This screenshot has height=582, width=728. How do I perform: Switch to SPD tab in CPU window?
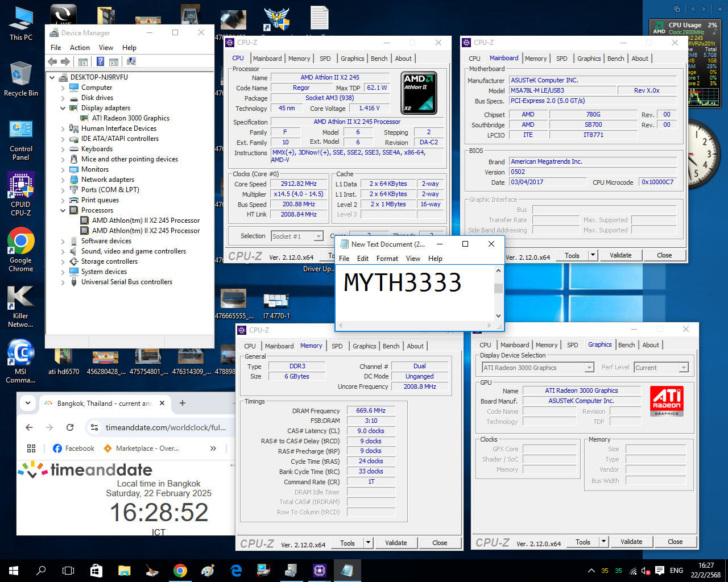(x=325, y=59)
